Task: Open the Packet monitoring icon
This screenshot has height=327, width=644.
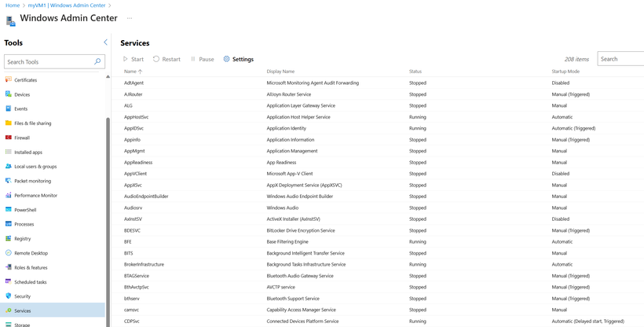Action: 8,181
